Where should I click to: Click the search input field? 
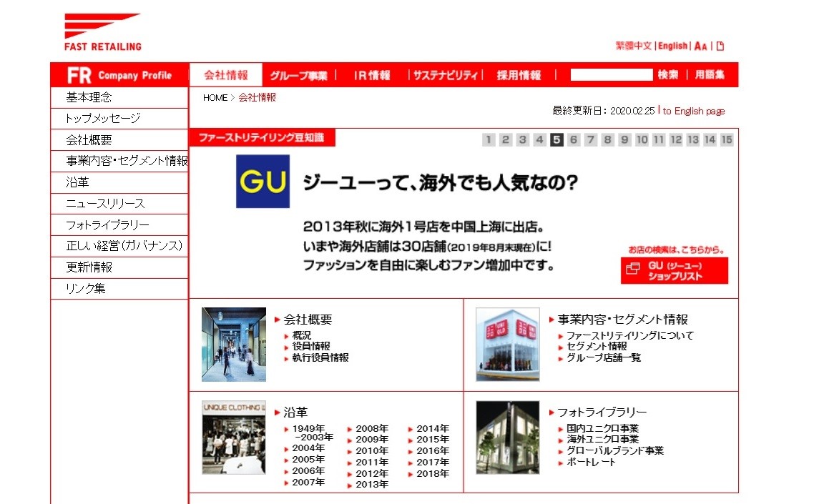pos(612,73)
